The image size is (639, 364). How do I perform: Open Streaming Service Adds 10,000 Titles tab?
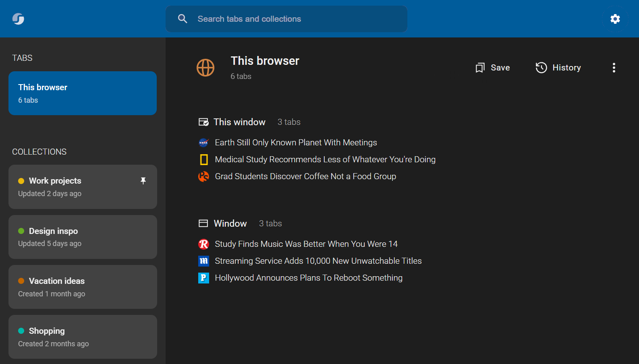click(x=318, y=261)
